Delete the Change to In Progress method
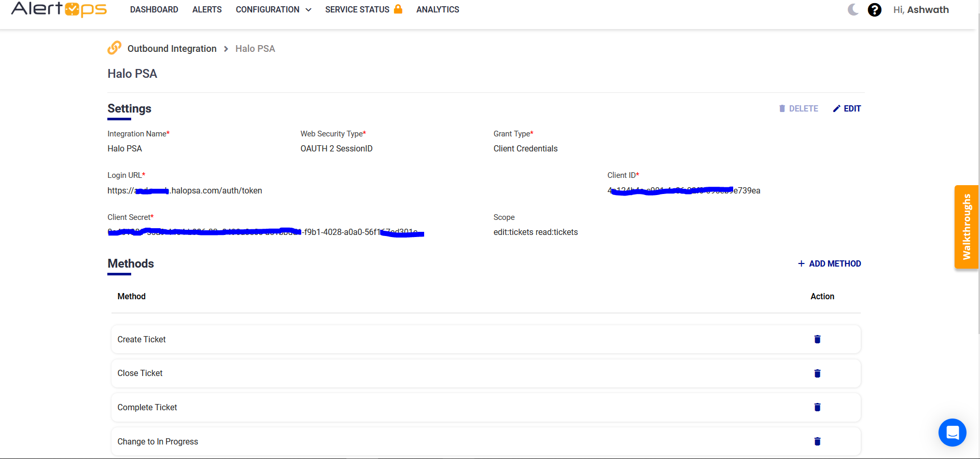Viewport: 980px width, 459px height. pyautogui.click(x=817, y=441)
